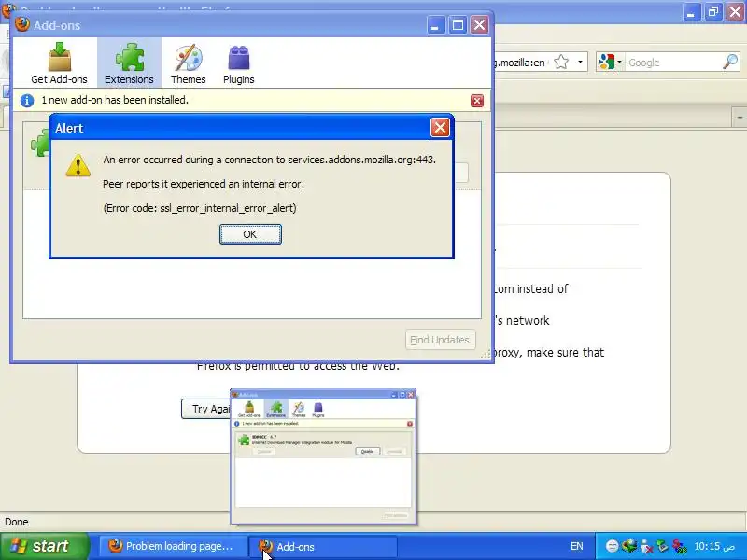Click the Add-ons window resize grip

(486, 355)
